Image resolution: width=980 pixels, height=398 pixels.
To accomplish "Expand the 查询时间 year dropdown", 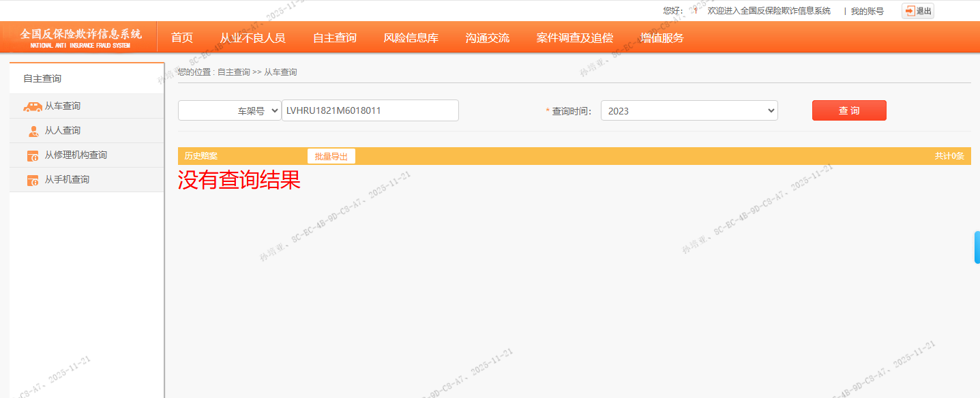I will coord(689,110).
